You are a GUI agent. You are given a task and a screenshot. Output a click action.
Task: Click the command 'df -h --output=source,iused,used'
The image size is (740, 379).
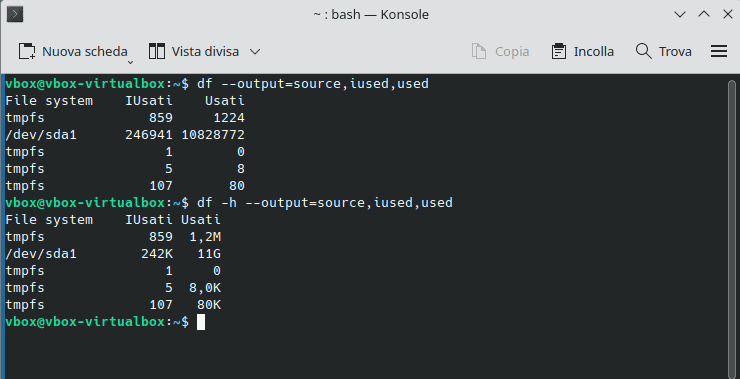[x=325, y=203]
